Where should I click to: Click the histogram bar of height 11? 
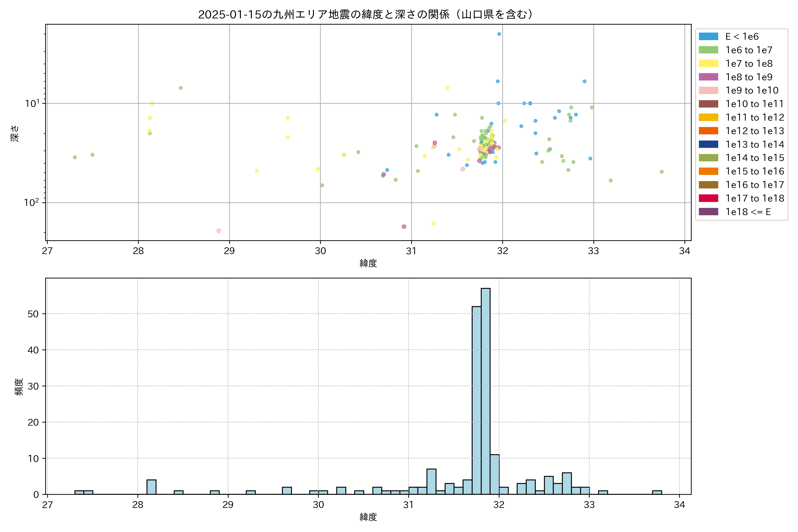click(494, 474)
